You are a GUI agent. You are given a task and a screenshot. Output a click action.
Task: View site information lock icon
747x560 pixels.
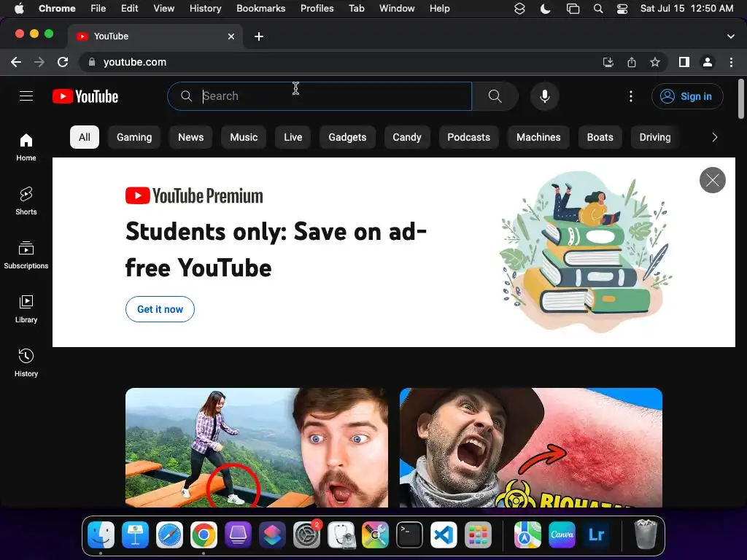[x=93, y=62]
